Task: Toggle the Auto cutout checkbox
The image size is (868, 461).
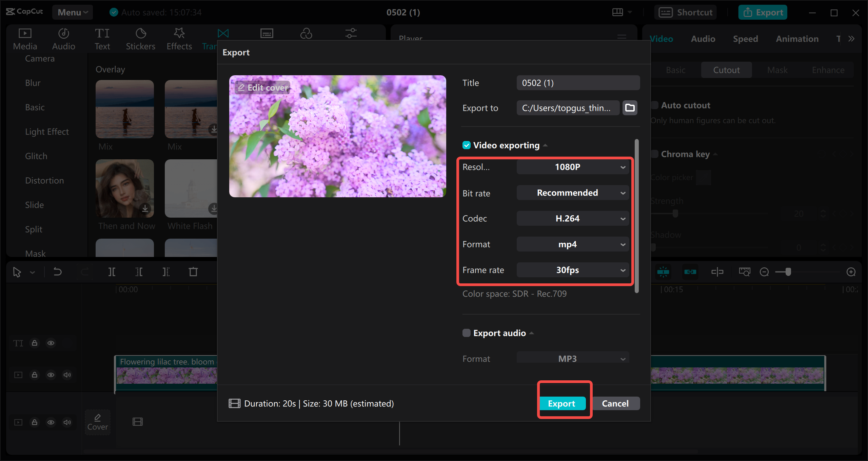Action: pyautogui.click(x=655, y=105)
